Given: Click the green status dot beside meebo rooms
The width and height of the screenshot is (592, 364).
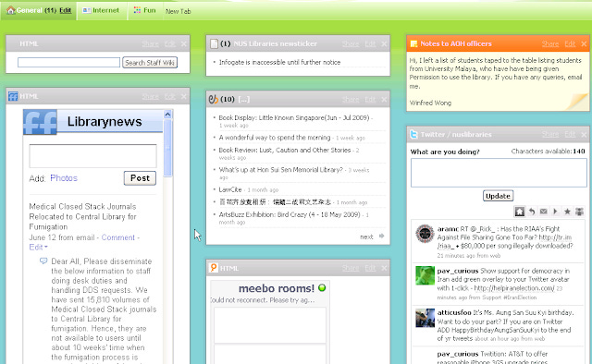Looking at the screenshot, I should pyautogui.click(x=322, y=288).
